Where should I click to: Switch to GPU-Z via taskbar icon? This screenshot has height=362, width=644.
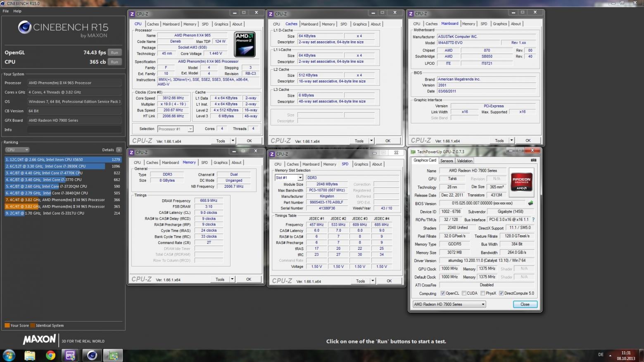(113, 355)
